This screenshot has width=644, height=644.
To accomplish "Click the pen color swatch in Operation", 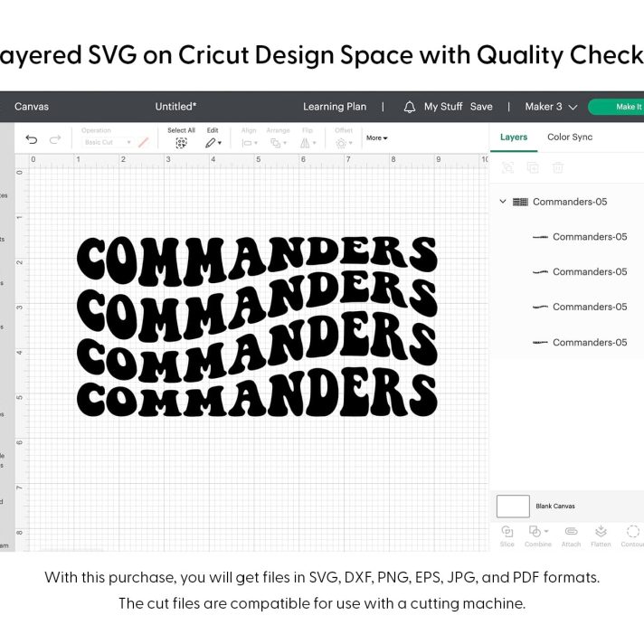I will [143, 143].
